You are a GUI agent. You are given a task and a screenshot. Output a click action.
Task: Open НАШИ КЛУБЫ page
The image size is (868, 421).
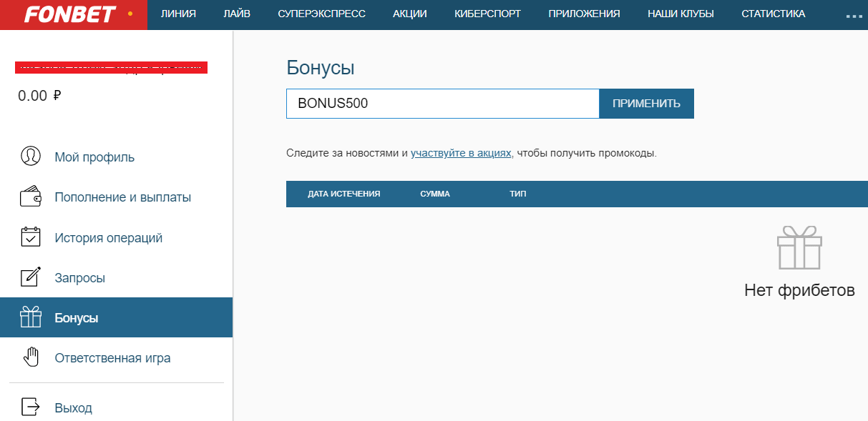coord(681,14)
